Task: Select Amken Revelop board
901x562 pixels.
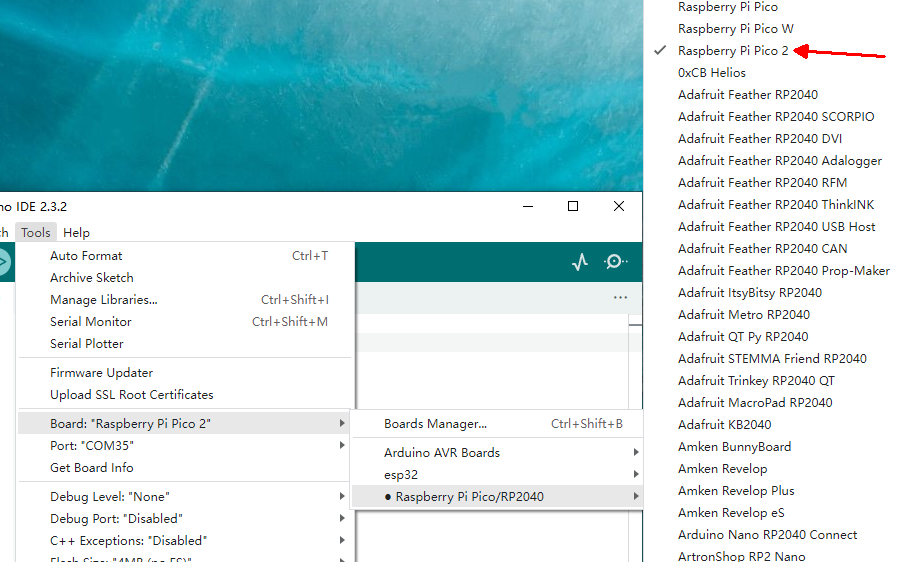Action: 722,469
